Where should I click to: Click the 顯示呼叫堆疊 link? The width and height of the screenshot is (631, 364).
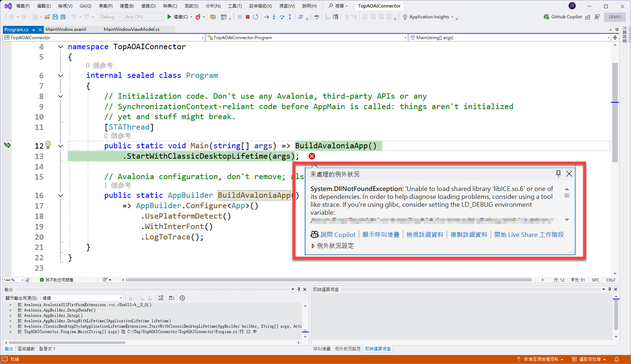click(x=381, y=235)
